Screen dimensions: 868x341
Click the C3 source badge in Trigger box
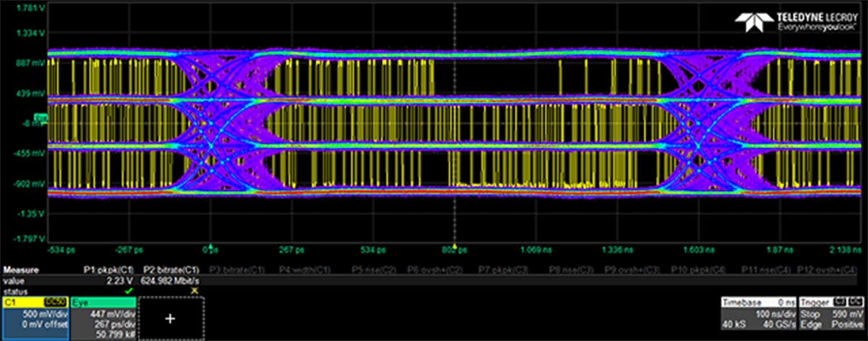tap(840, 301)
